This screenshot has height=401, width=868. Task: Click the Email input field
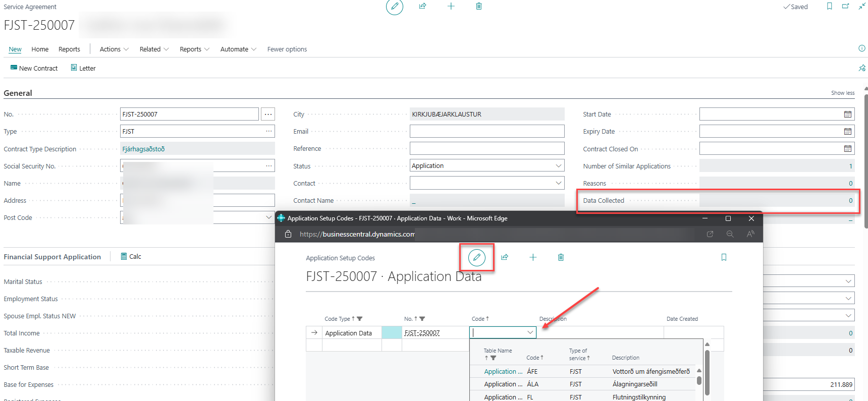(x=486, y=132)
